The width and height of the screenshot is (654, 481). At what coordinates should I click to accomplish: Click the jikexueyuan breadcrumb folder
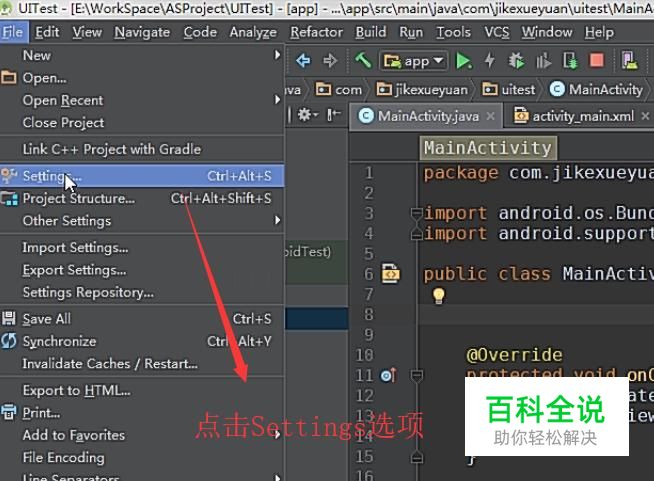point(422,90)
